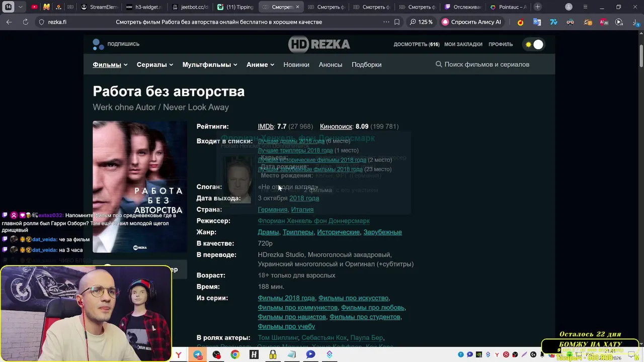Open the Исторические genre link

point(339,232)
